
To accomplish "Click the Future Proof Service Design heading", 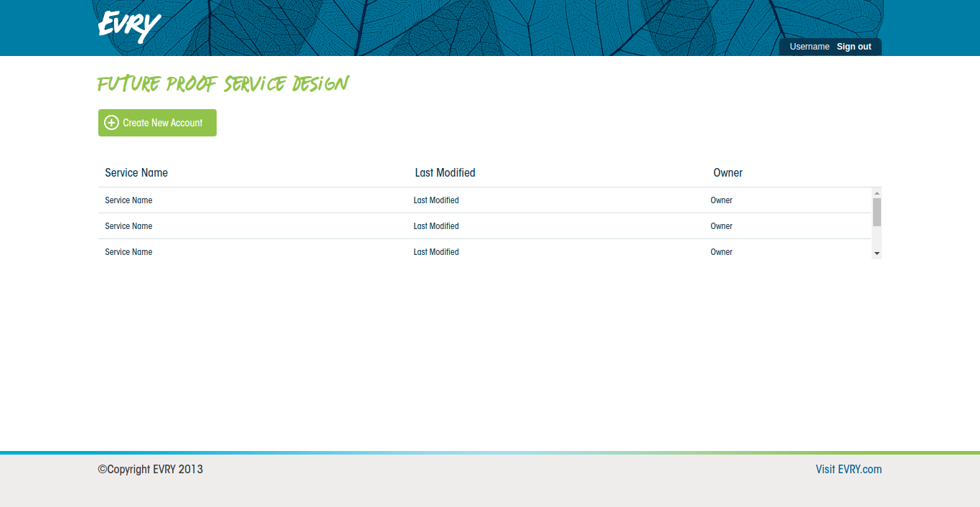I will click(223, 84).
